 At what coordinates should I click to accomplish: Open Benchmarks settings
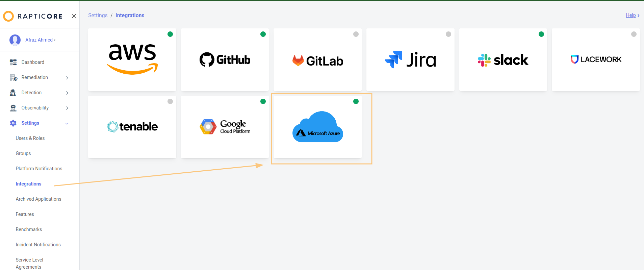coord(29,229)
